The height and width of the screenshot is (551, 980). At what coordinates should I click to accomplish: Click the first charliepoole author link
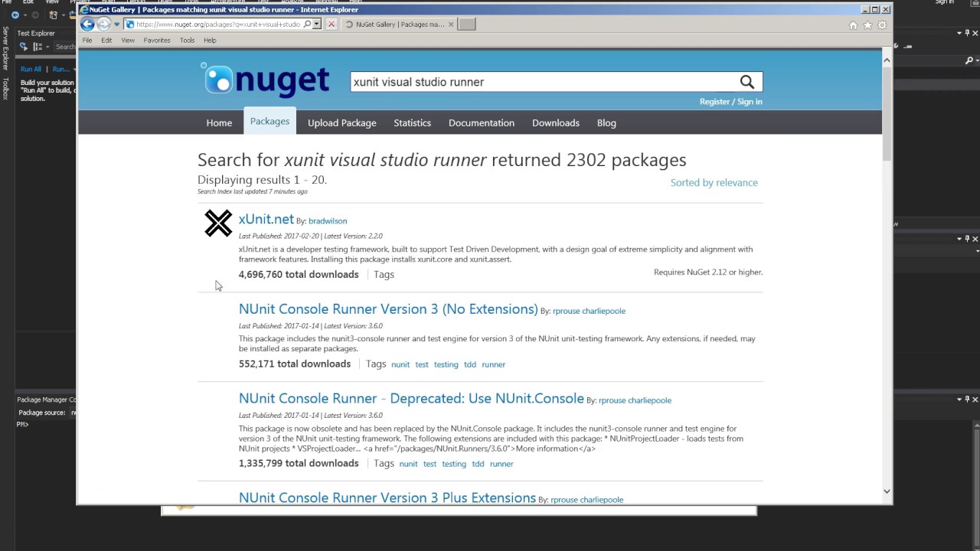604,311
